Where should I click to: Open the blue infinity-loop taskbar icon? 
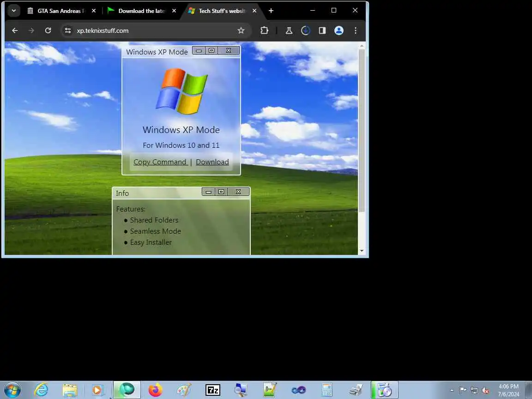tap(299, 390)
